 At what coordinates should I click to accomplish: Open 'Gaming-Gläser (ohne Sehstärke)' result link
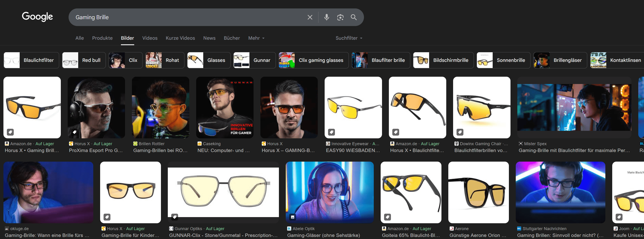click(323, 235)
